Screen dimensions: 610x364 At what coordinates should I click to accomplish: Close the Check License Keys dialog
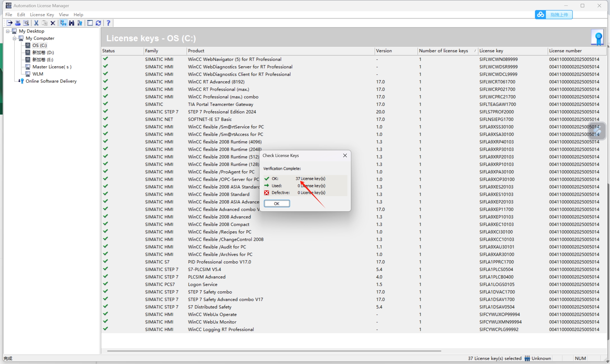(345, 156)
